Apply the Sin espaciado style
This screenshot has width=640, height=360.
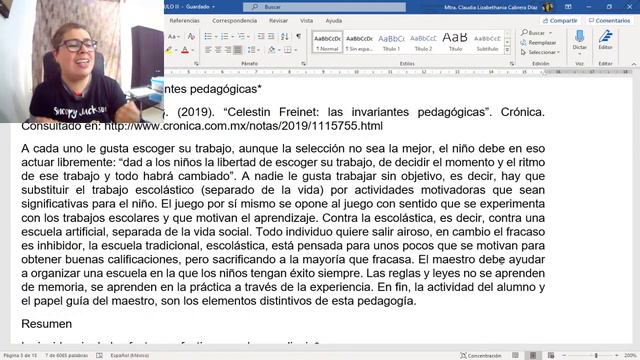[x=359, y=42]
